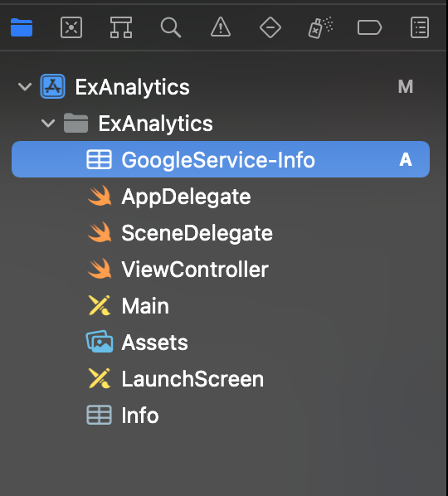
Task: Click the gray ExAnalytics folder icon
Action: pos(76,123)
